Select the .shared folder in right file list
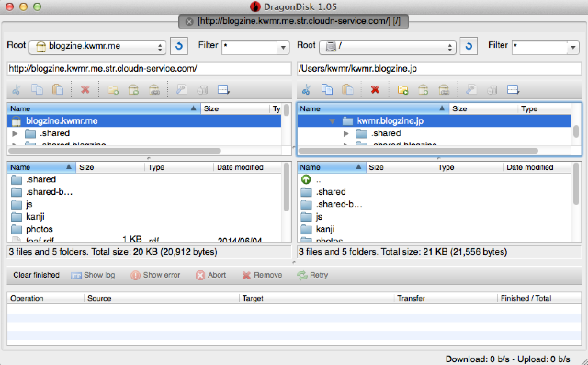The image size is (588, 365). [x=331, y=191]
